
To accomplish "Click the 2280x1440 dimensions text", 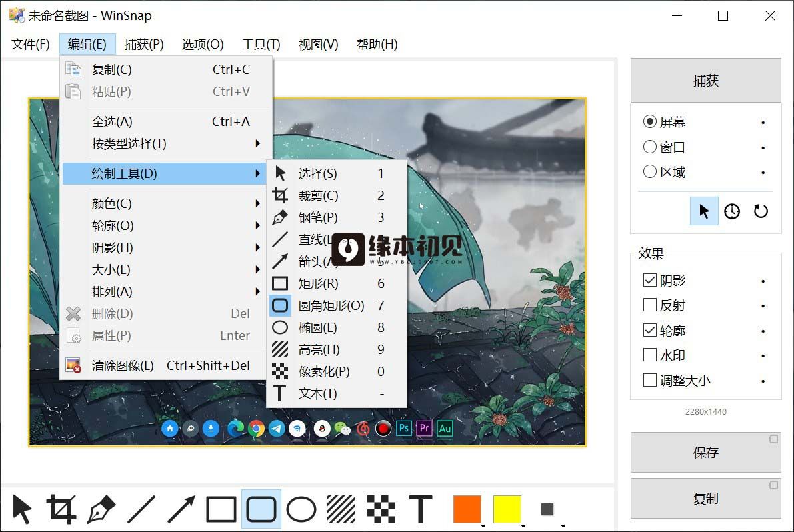I will (705, 411).
